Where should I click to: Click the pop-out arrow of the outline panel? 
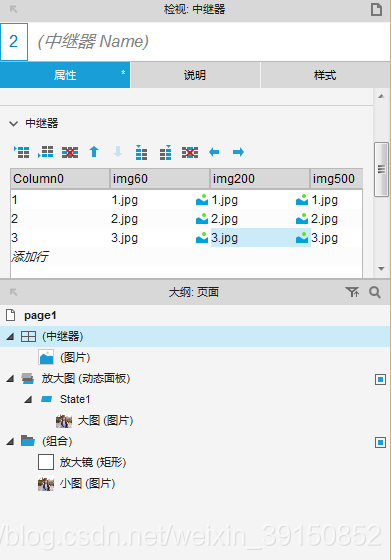pyautogui.click(x=14, y=292)
